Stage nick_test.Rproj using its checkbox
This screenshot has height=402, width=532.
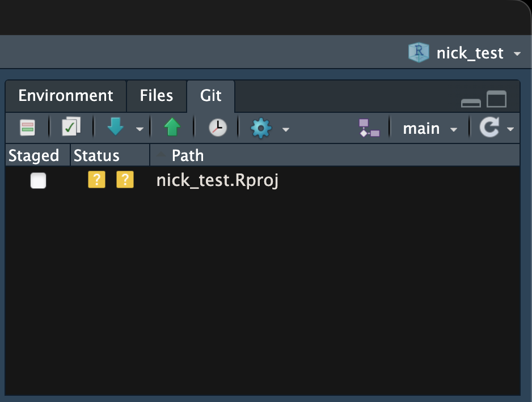(38, 180)
